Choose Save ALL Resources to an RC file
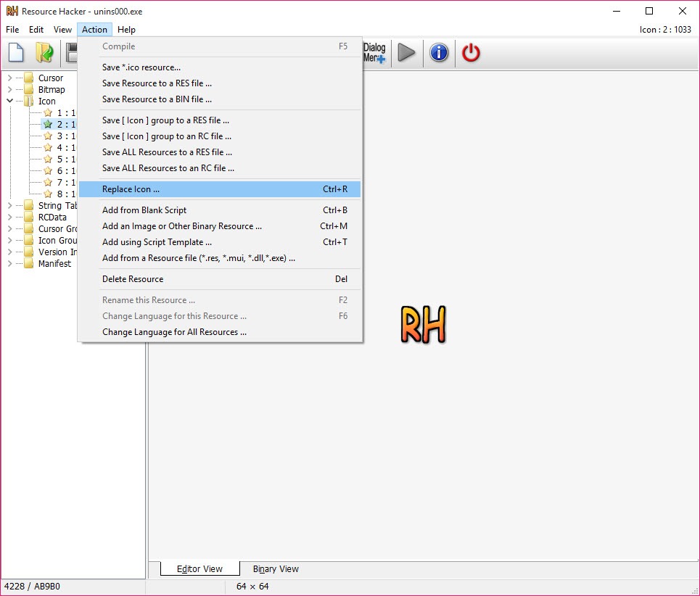This screenshot has width=700, height=596. point(220,168)
